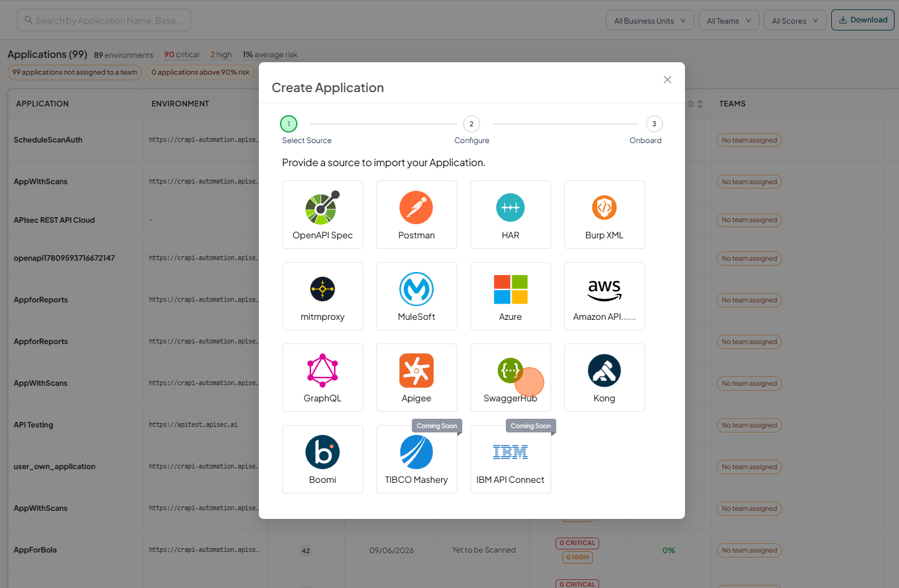Click the https://apitest.apisec.ai environment
The height and width of the screenshot is (588, 899).
tap(193, 425)
